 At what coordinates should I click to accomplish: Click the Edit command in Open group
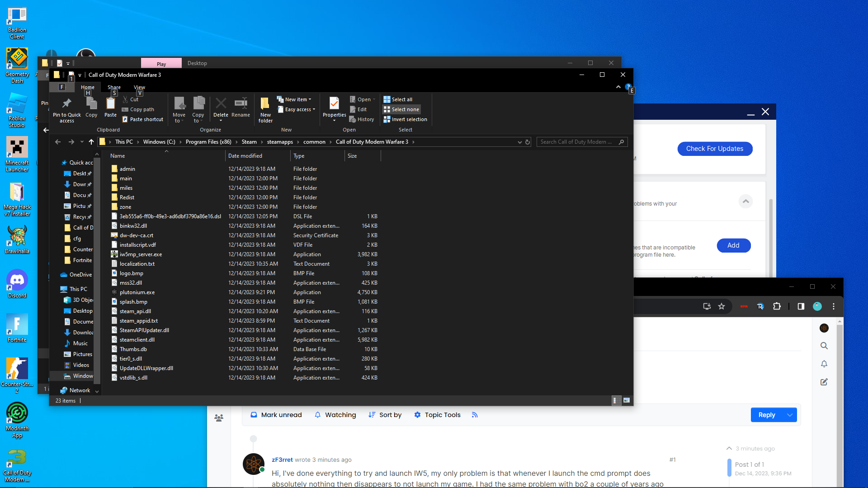coord(358,109)
